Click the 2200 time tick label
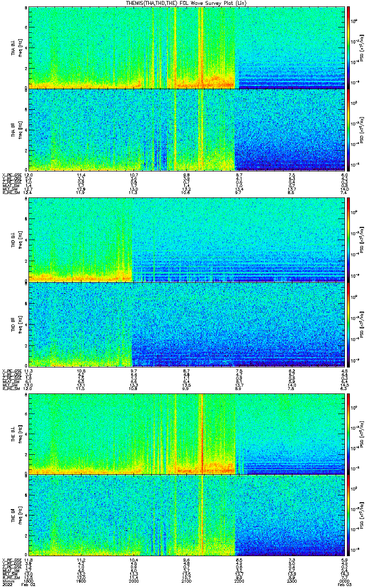This screenshot has width=368, height=588. 240,581
